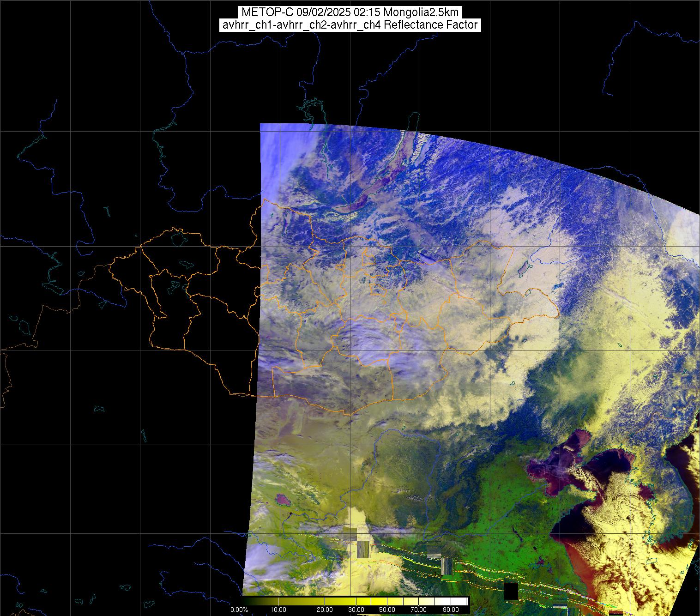Image resolution: width=700 pixels, height=616 pixels.
Task: Click the 50.00 colorbar label
Action: 386,610
